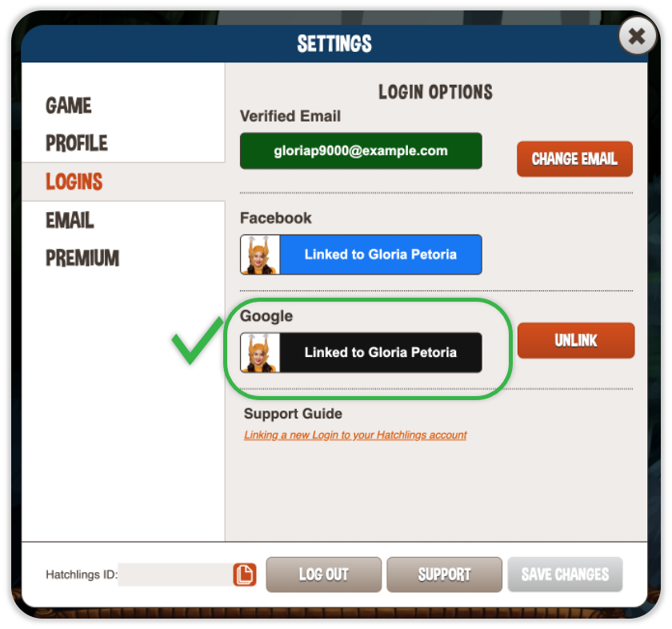Screen dimensions: 672x629
Task: Open Support from the bottom bar
Action: pos(445,575)
